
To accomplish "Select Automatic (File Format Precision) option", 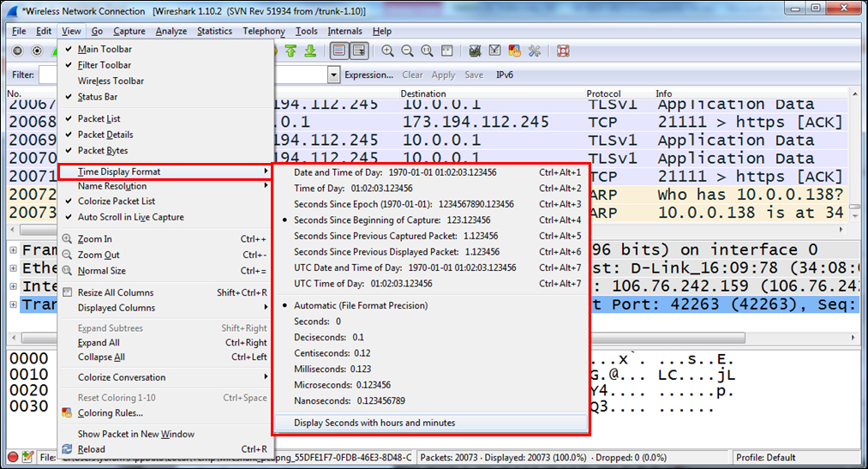I will [431, 305].
